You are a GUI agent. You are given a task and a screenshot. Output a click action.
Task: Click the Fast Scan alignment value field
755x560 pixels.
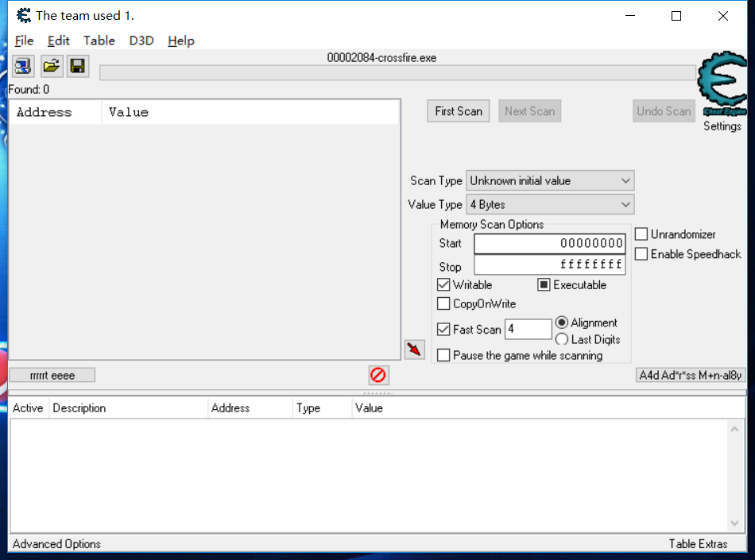528,329
